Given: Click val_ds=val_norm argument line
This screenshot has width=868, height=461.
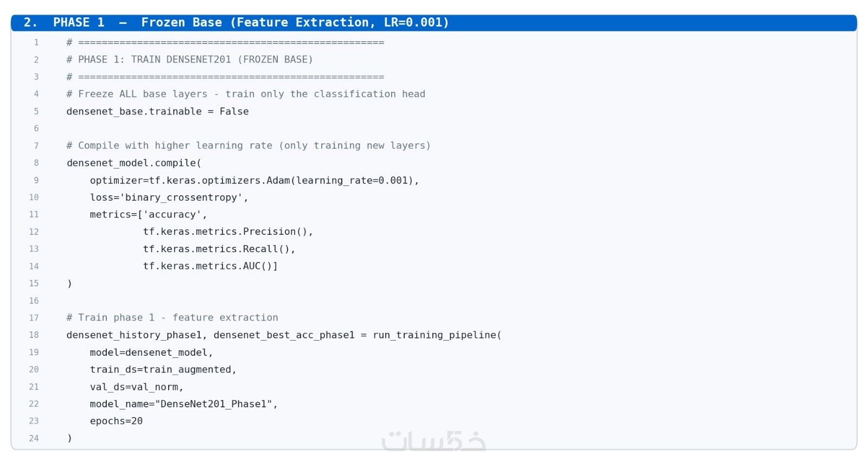Looking at the screenshot, I should click(137, 387).
